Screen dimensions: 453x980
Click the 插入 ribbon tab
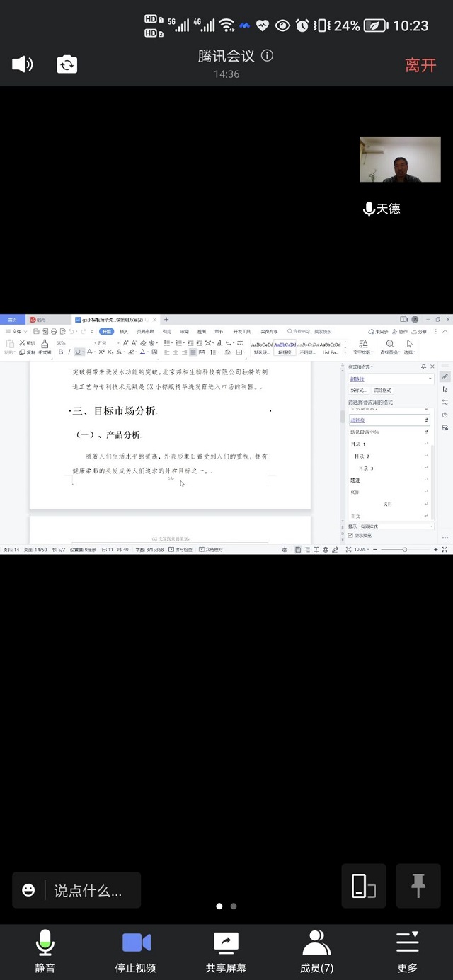tap(124, 331)
